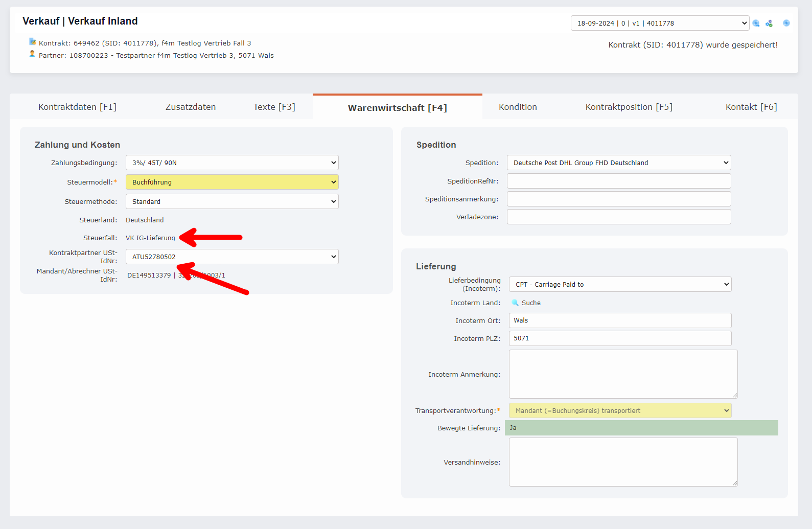Open the Lieferbedingung Incoterm dropdown
The image size is (812, 529).
tap(620, 284)
